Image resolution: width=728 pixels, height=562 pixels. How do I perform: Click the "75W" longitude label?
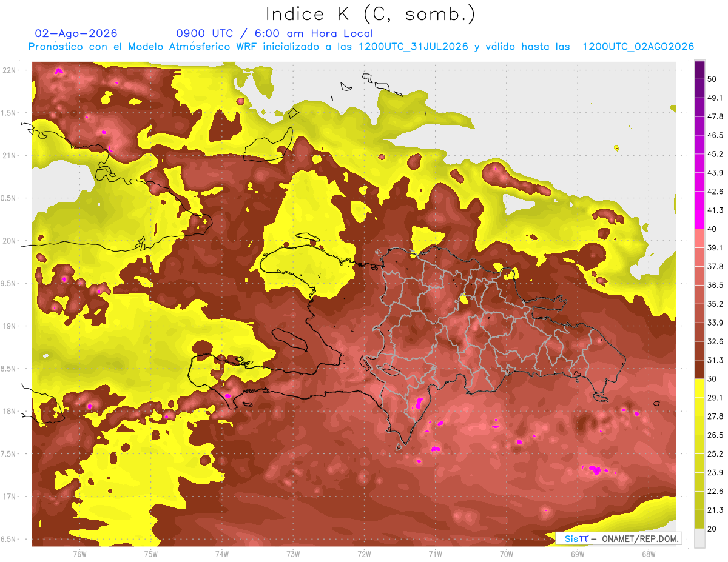point(151,554)
